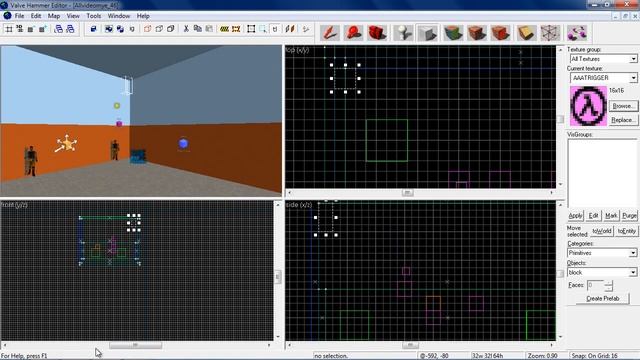The width and height of the screenshot is (640, 360).
Task: Activate the red Magnify tool
Action: coord(353,33)
